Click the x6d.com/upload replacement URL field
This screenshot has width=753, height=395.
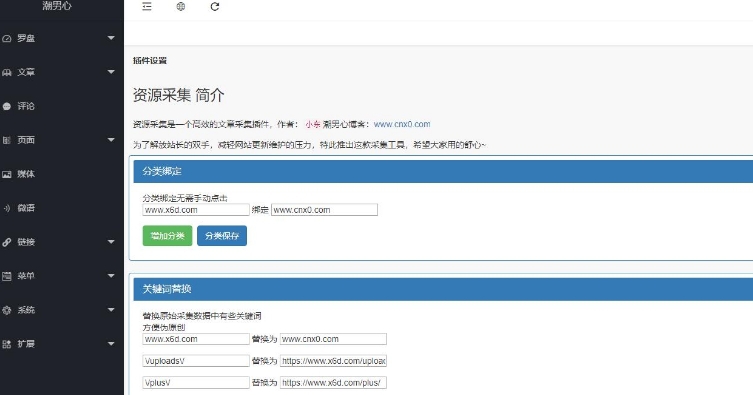(333, 361)
